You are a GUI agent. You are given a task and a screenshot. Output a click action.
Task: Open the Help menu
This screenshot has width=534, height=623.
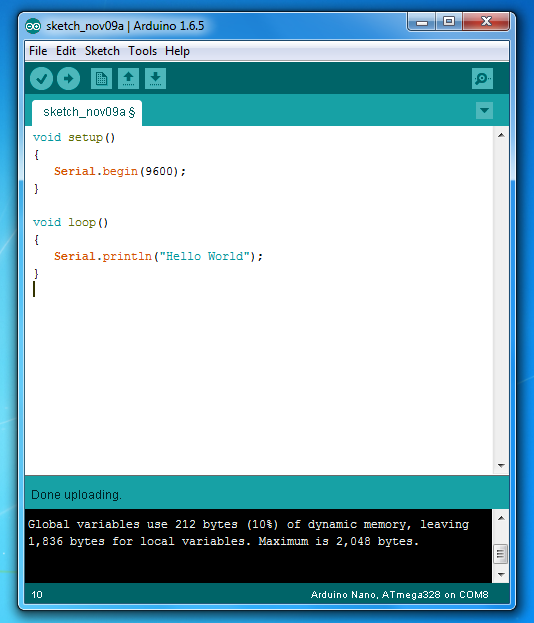177,51
